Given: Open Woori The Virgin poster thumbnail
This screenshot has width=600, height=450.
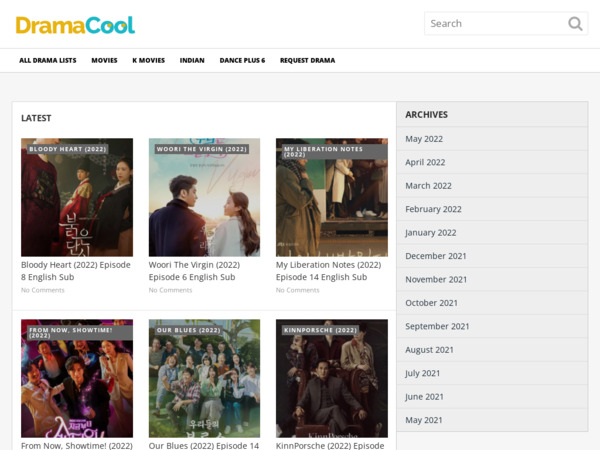Looking at the screenshot, I should (x=204, y=197).
